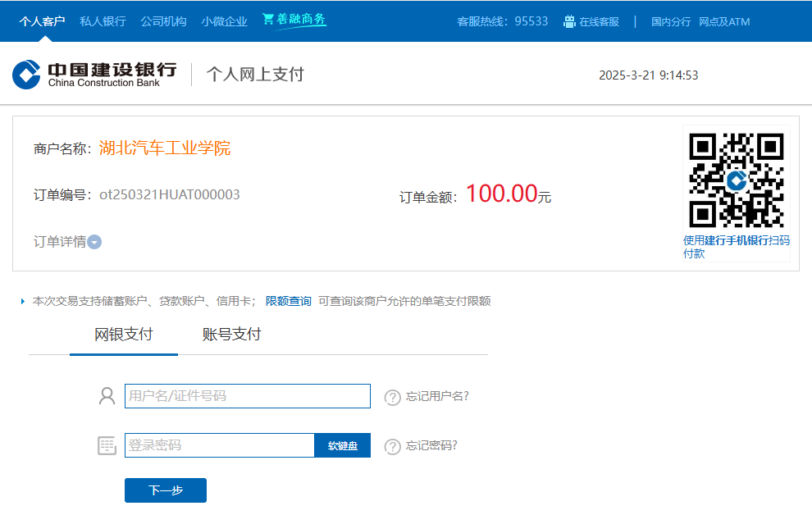The image size is (812, 515).
Task: Click the question mark next to 忘记密码
Action: tap(393, 446)
